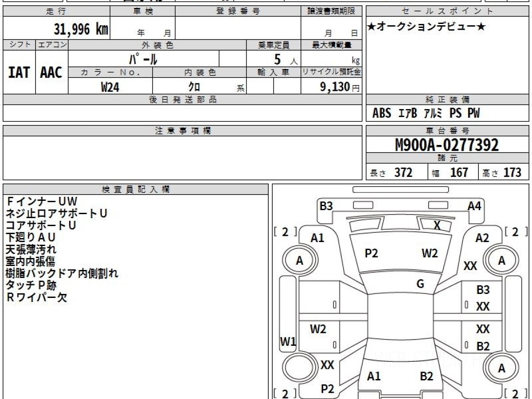Select the 走行 header cell
The height and width of the screenshot is (399, 532).
click(x=56, y=12)
